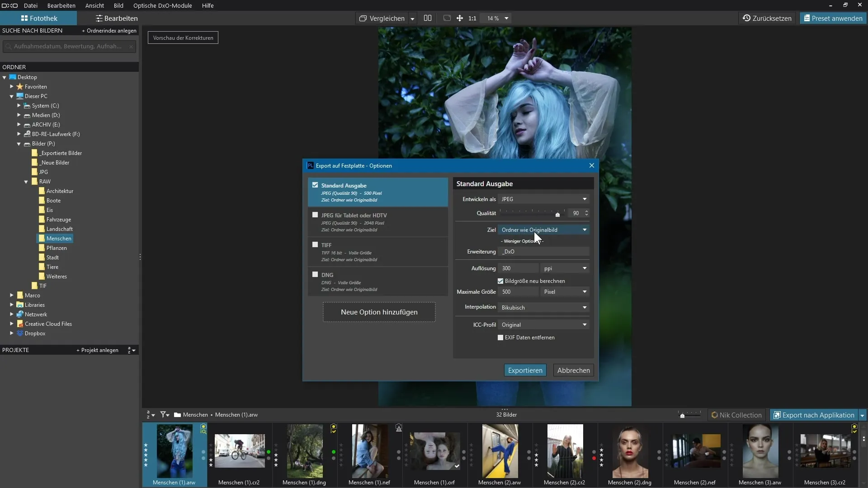This screenshot has height=488, width=868.
Task: Select the pan/move hand tool icon
Action: click(x=460, y=18)
